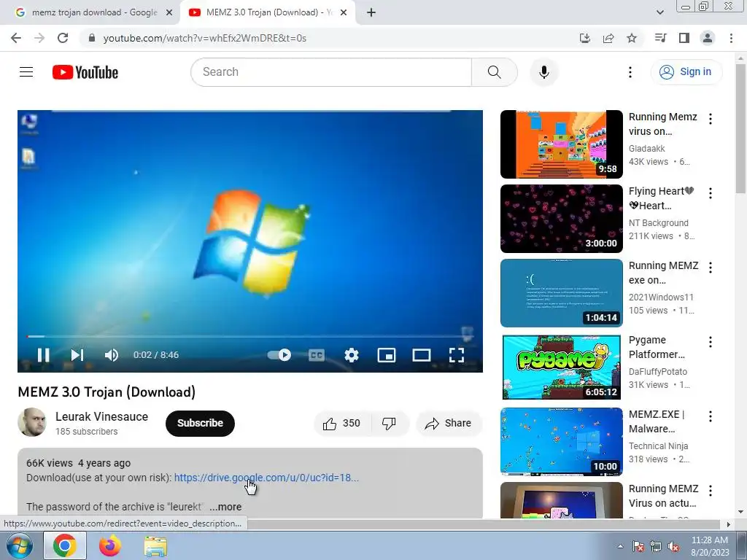Expand description with ...more
The height and width of the screenshot is (560, 747).
(225, 507)
